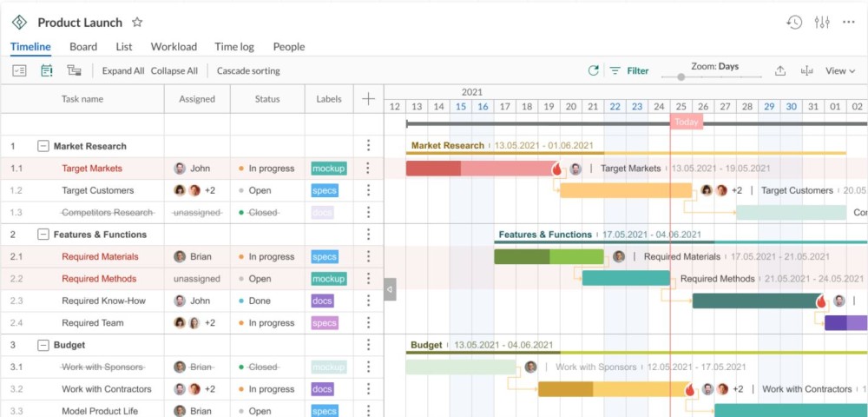Open row menu for Work with Sponsors
Image resolution: width=868 pixels, height=417 pixels.
pos(368,367)
